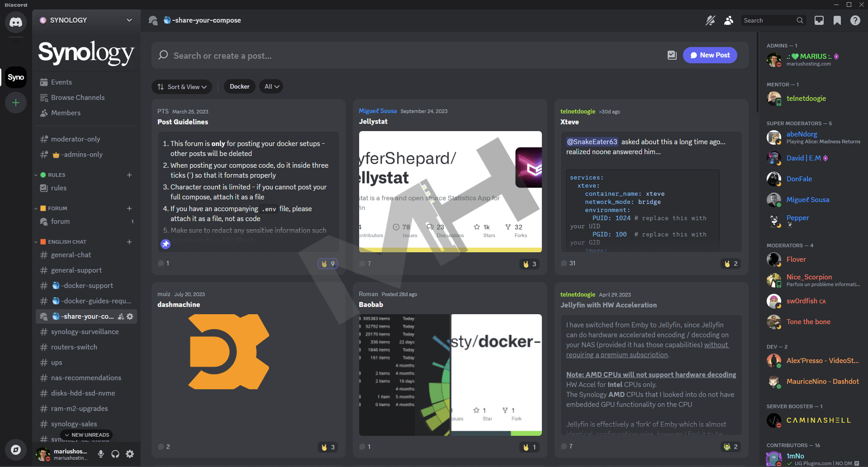Open the Jellystat preview image

click(x=451, y=192)
